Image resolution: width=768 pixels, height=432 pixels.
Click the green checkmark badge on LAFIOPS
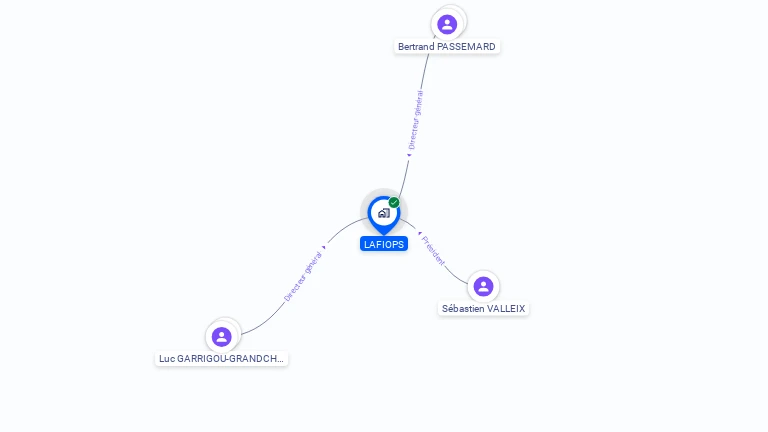pos(394,202)
